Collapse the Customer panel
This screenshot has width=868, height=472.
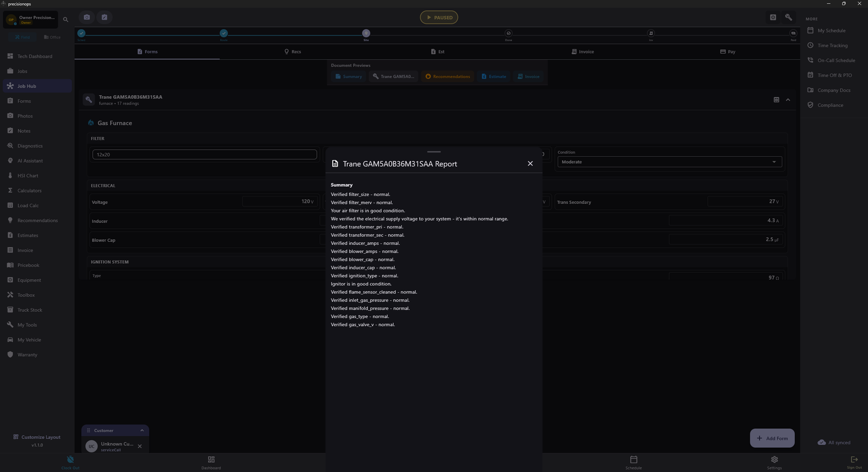point(142,430)
